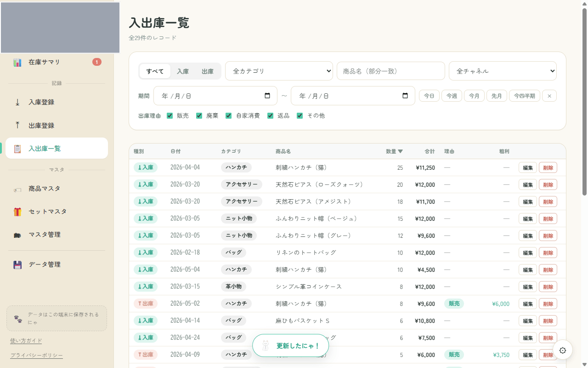Image resolution: width=588 pixels, height=368 pixels.
Task: Click the gray logo image in sidebar
Action: click(60, 28)
